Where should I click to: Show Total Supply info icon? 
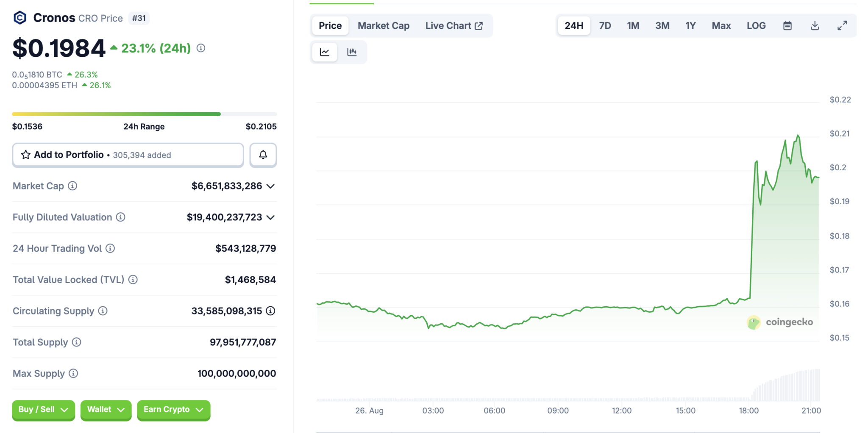tap(76, 342)
